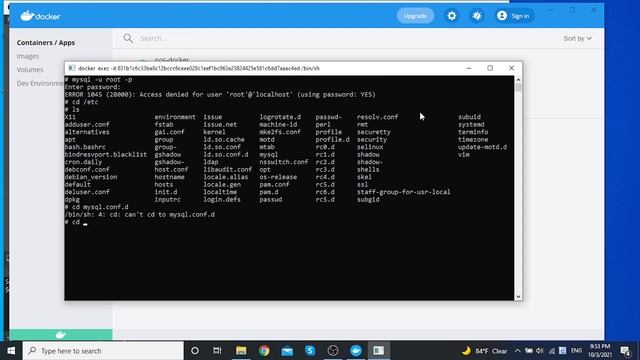Click 'mysql' directory name in ls output

(269, 155)
